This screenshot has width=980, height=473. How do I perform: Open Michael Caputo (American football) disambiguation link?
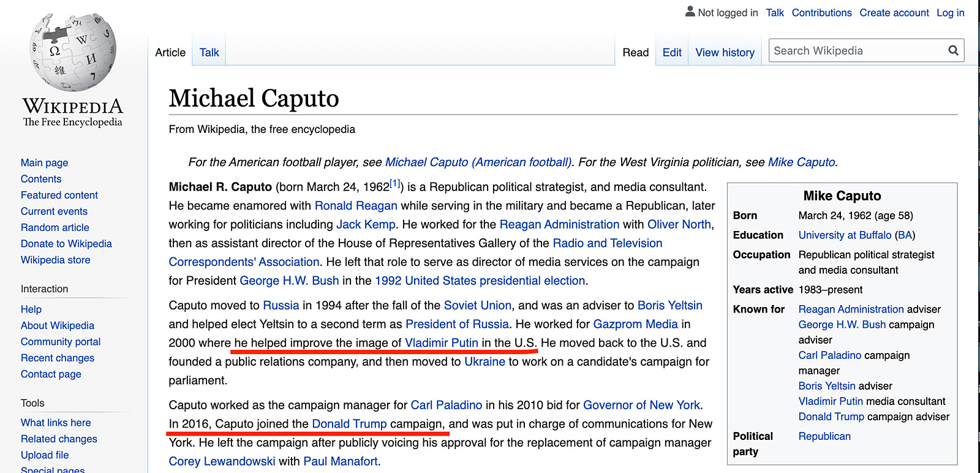pos(478,162)
